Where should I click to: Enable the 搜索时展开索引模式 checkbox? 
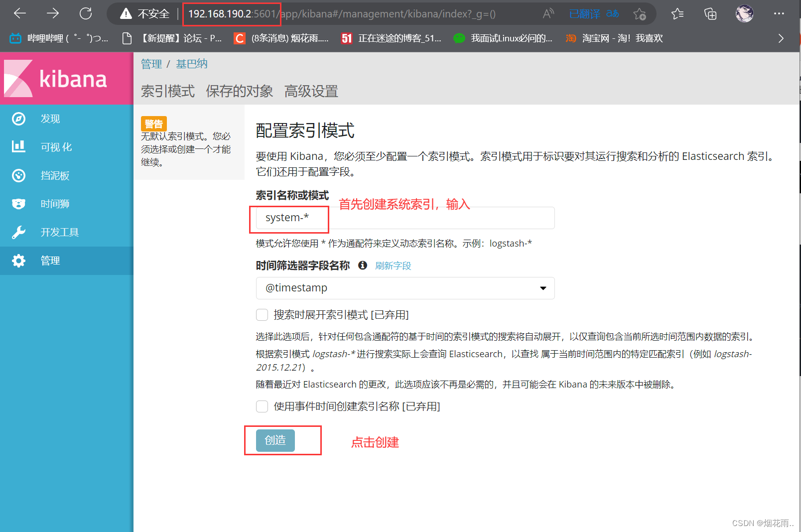pyautogui.click(x=262, y=314)
